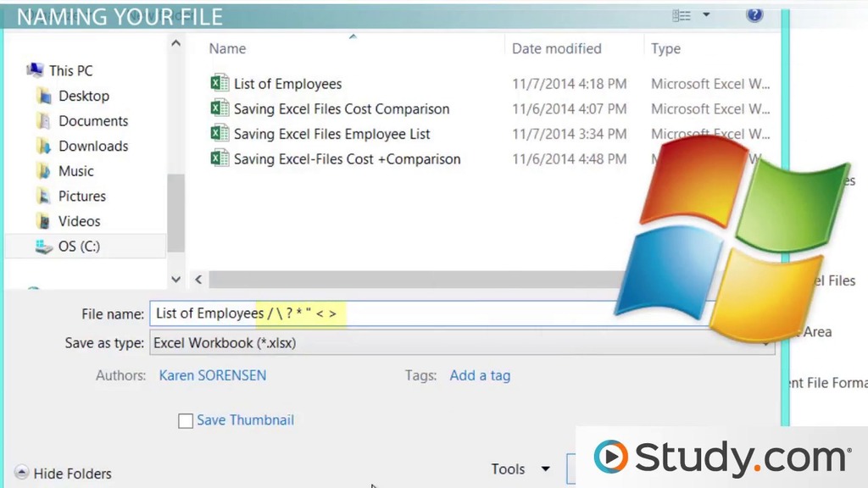Click Saving Excel-Files Cost +Comparison file icon
This screenshot has width=868, height=488.
pyautogui.click(x=220, y=158)
